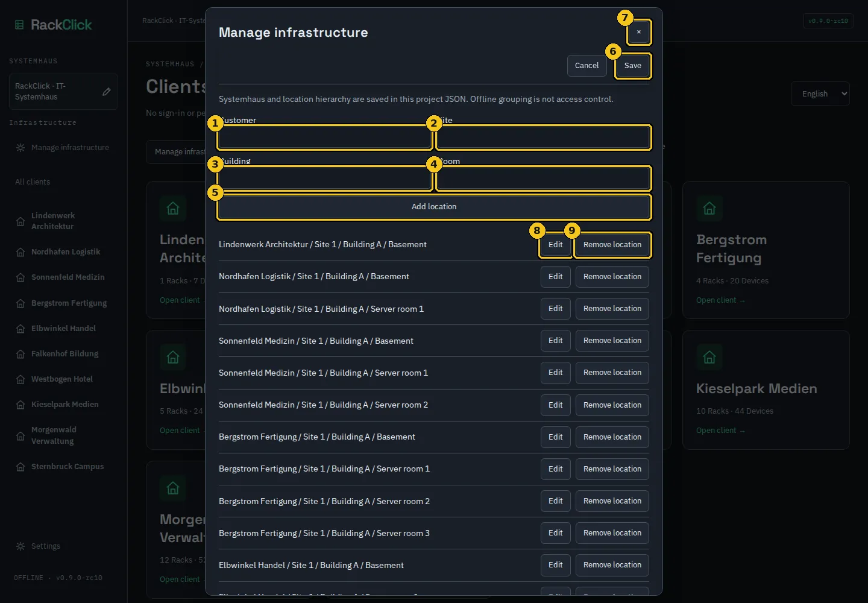
Task: Click the gear icon next to Settings
Action: click(20, 546)
